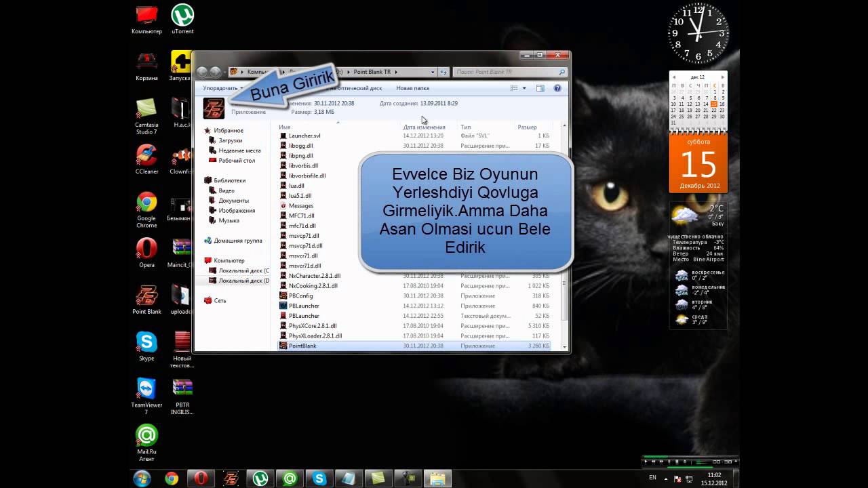Open Chrome from the taskbar
868x488 pixels.
coord(172,479)
